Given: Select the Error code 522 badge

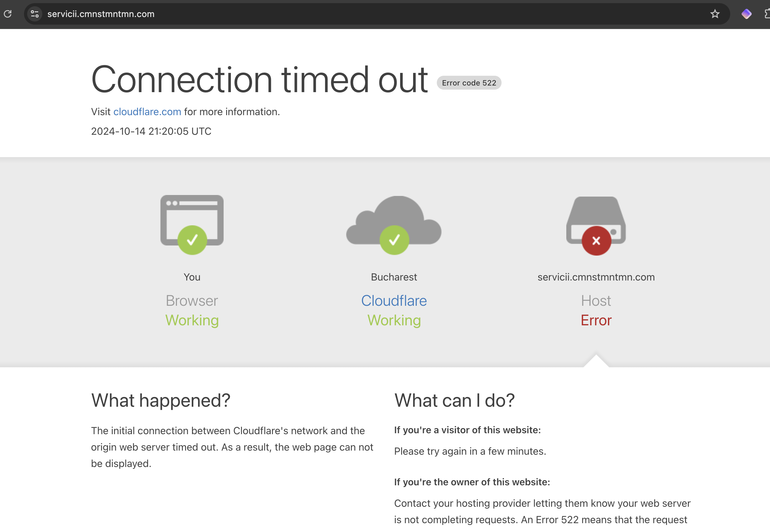Looking at the screenshot, I should (469, 83).
